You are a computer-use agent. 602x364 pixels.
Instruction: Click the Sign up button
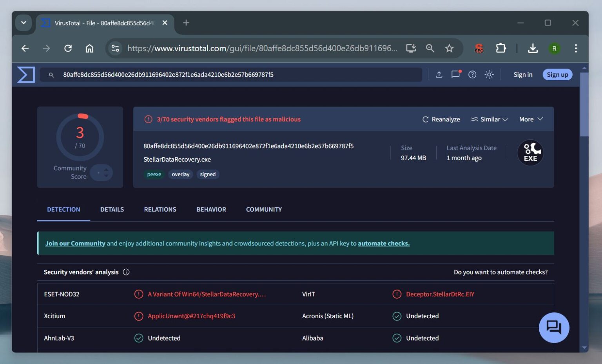tap(557, 74)
